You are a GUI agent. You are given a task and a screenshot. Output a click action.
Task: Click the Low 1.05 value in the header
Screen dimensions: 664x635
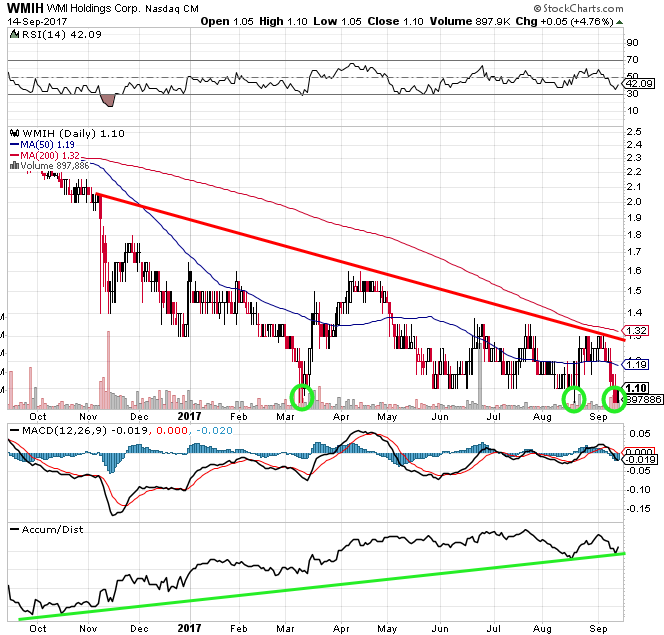pyautogui.click(x=338, y=21)
